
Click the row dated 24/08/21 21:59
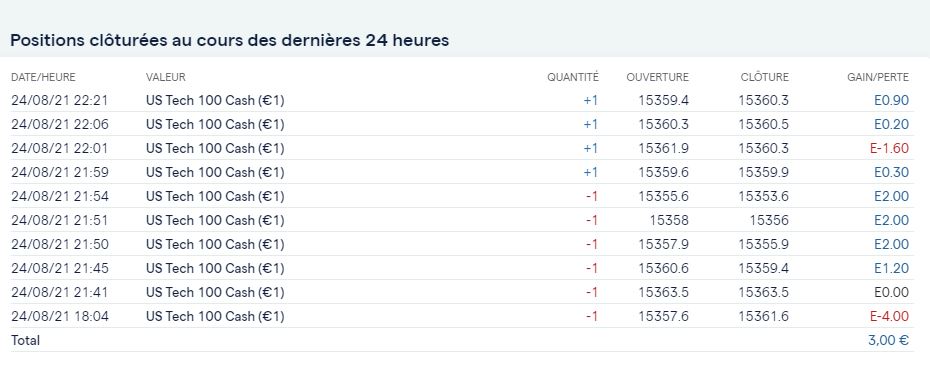[462, 172]
